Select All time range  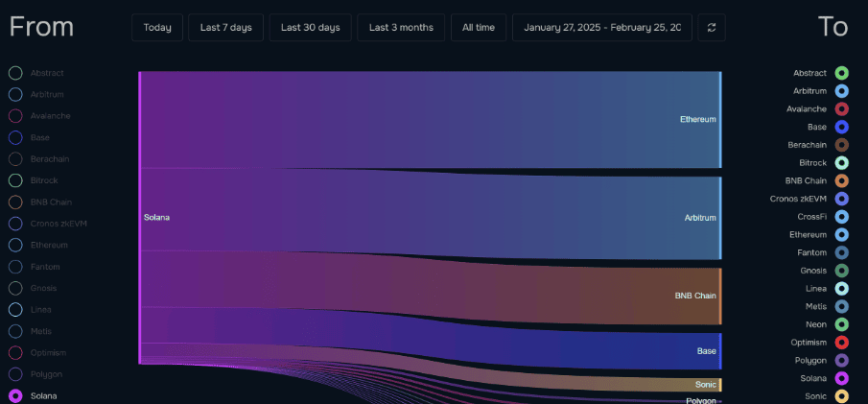click(x=478, y=28)
